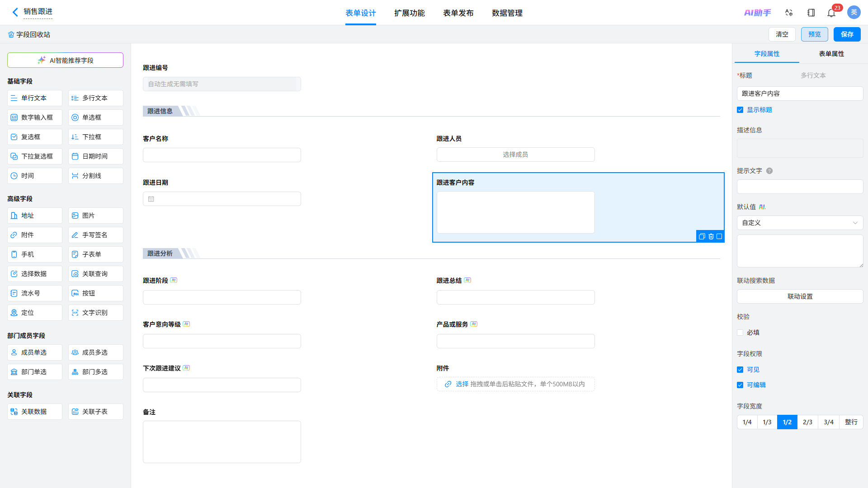Add a 成员多选 field
Image resolution: width=868 pixels, height=488 pixels.
tap(96, 352)
